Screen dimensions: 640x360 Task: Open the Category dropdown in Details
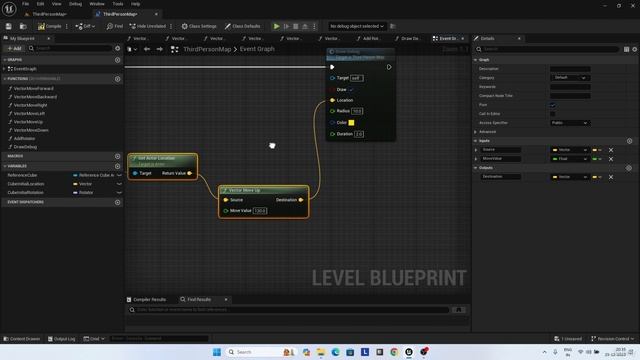click(x=570, y=78)
